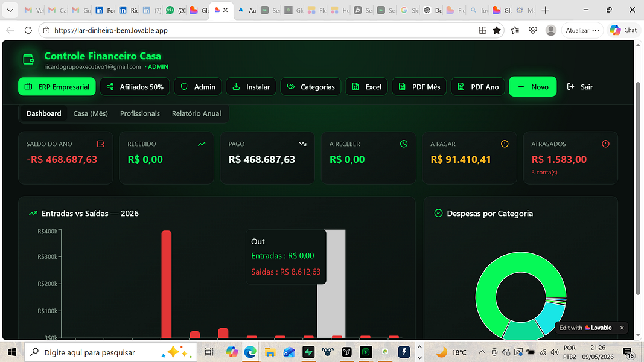Click the trending-down icon on Pago card
This screenshot has width=644, height=362.
tap(303, 144)
